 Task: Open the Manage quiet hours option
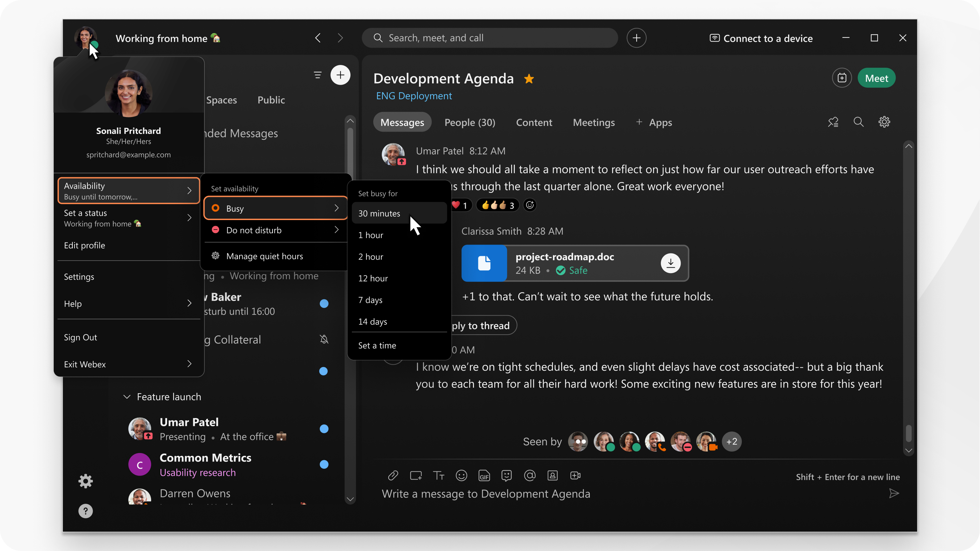(x=264, y=256)
